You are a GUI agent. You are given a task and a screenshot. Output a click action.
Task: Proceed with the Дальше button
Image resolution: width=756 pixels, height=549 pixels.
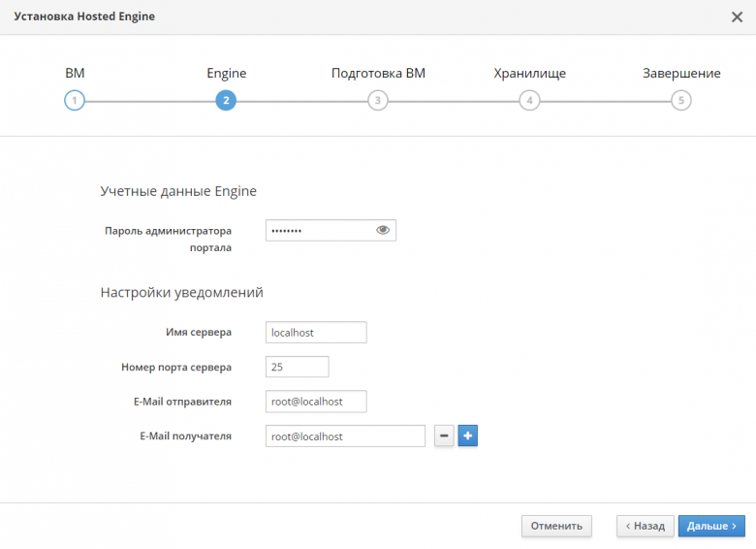click(x=711, y=526)
